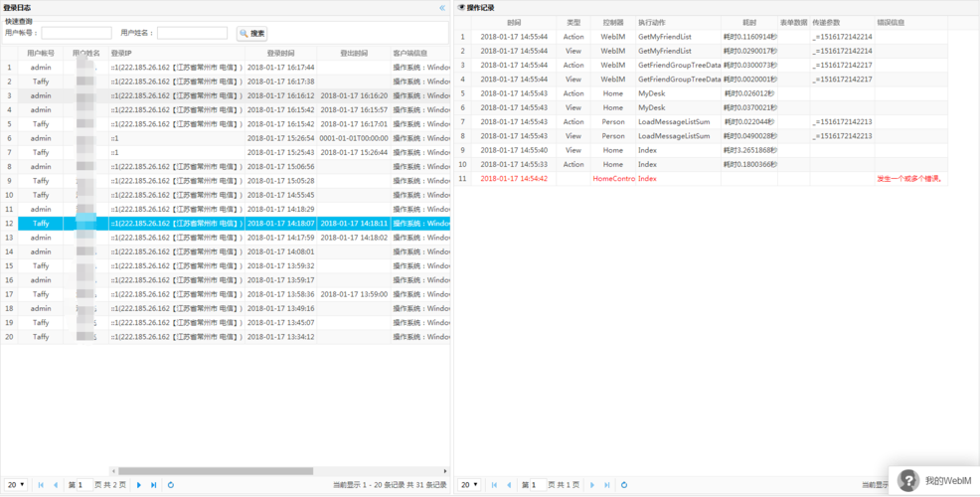Go to last page of login log
This screenshot has height=497, width=980.
[154, 484]
